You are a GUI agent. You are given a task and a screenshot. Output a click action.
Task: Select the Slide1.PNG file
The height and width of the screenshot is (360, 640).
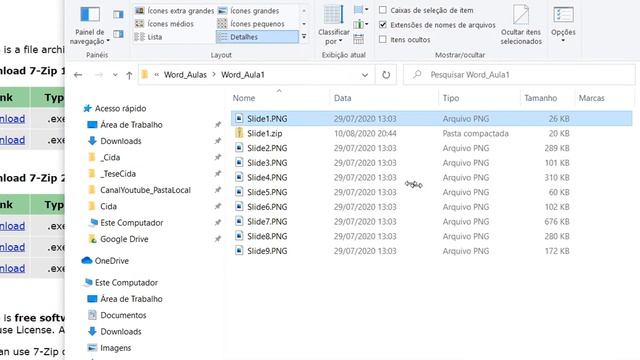(431, 119)
